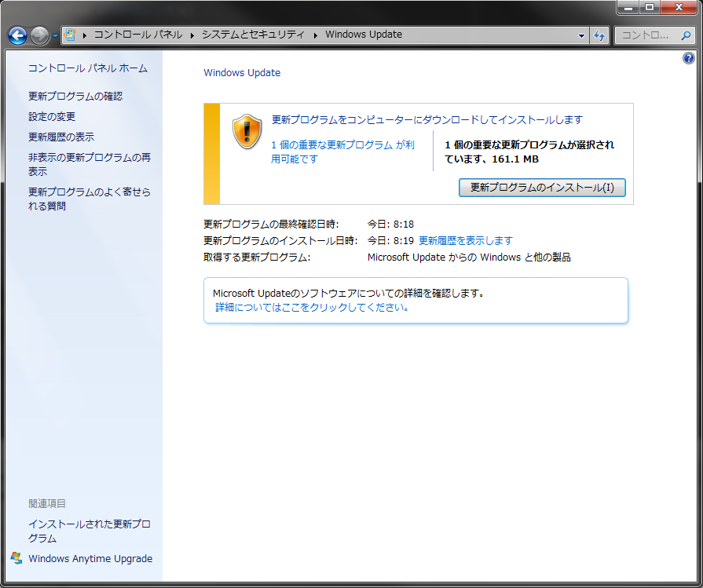Screen dimensions: 703x588
Task: Open the recent pages dropdown arrow
Action: coord(55,36)
